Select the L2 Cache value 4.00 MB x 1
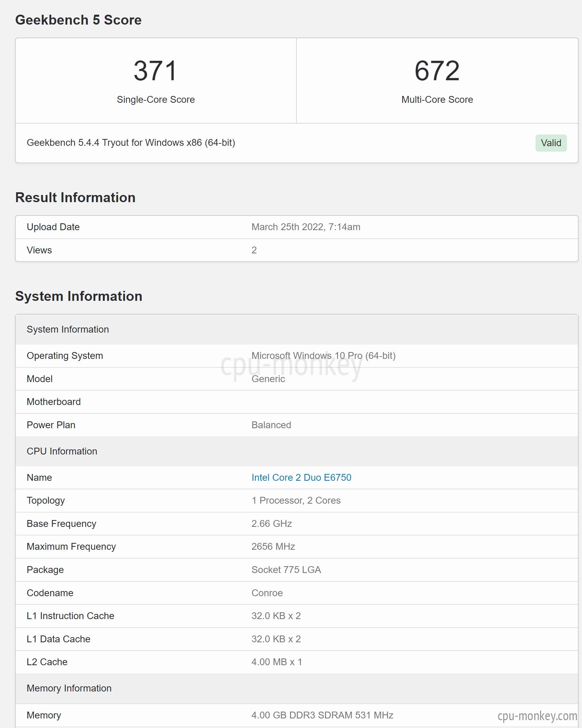 click(277, 662)
